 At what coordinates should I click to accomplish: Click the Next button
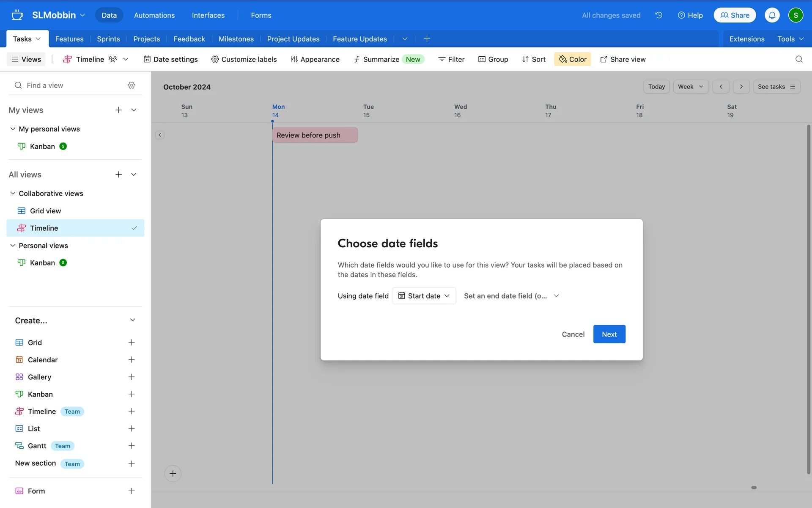pos(609,334)
